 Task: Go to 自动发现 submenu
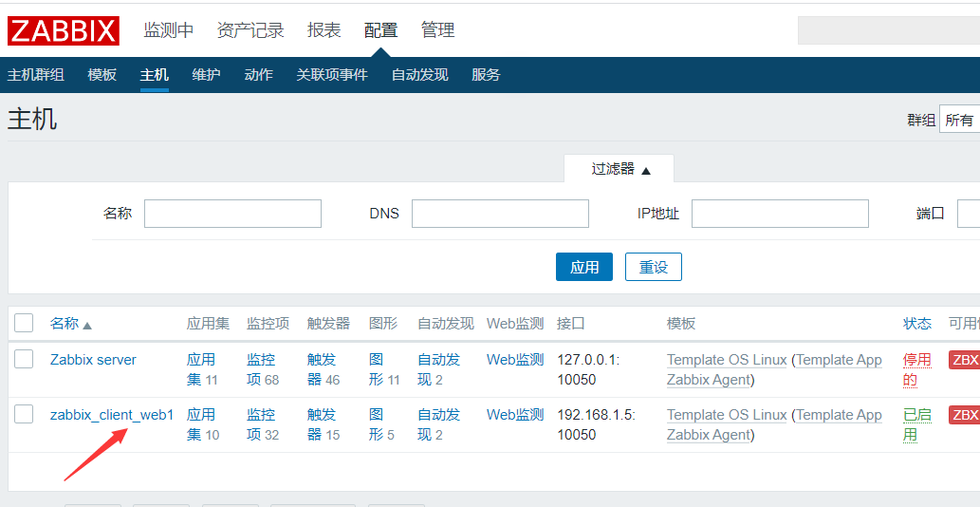click(x=420, y=75)
